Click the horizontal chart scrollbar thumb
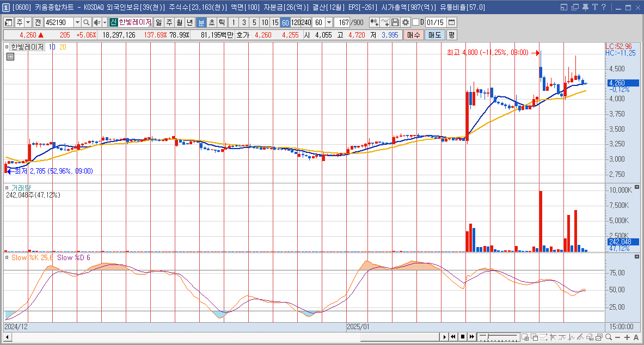Screen dimensions: 644x345 pyautogui.click(x=401, y=337)
